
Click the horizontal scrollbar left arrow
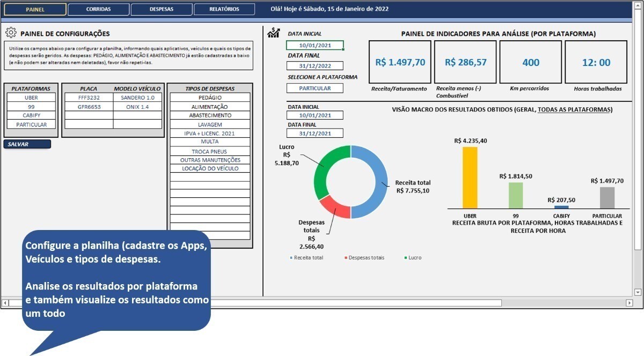pos(5,303)
